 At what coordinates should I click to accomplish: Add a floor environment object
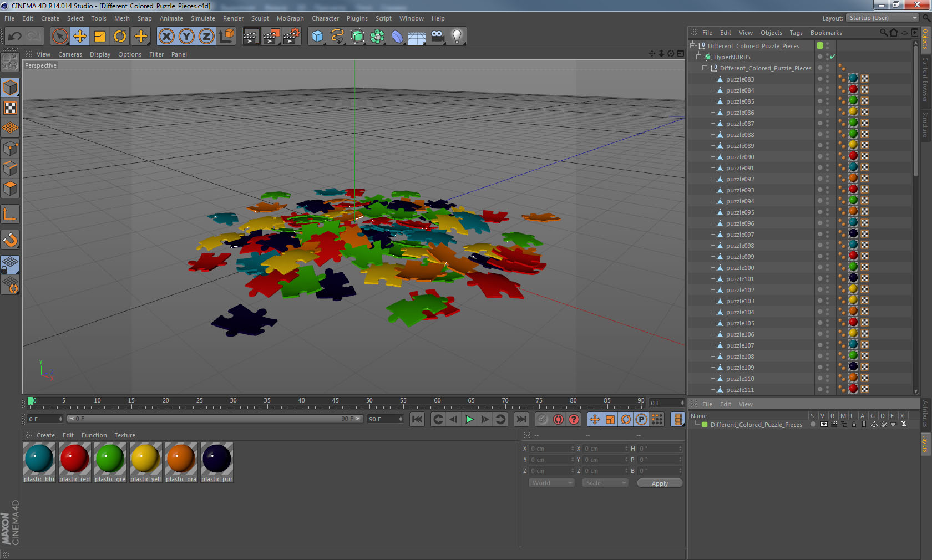point(417,37)
